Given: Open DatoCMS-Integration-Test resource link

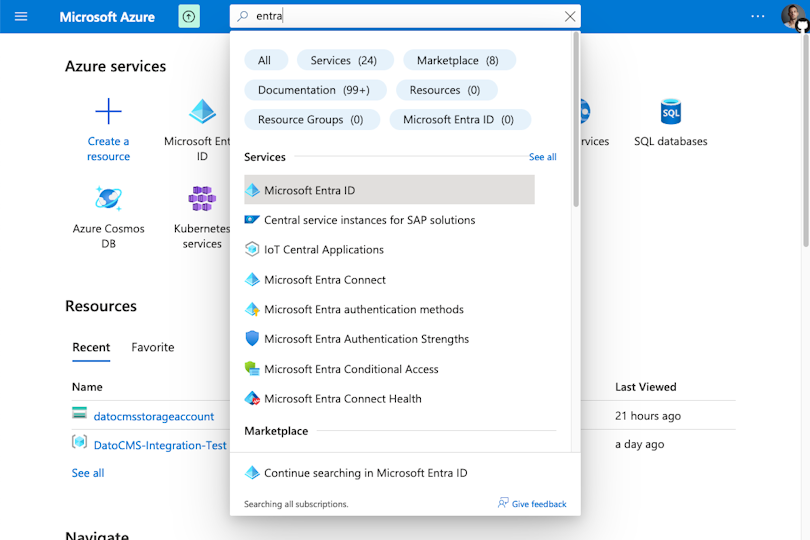Looking at the screenshot, I should coord(160,445).
